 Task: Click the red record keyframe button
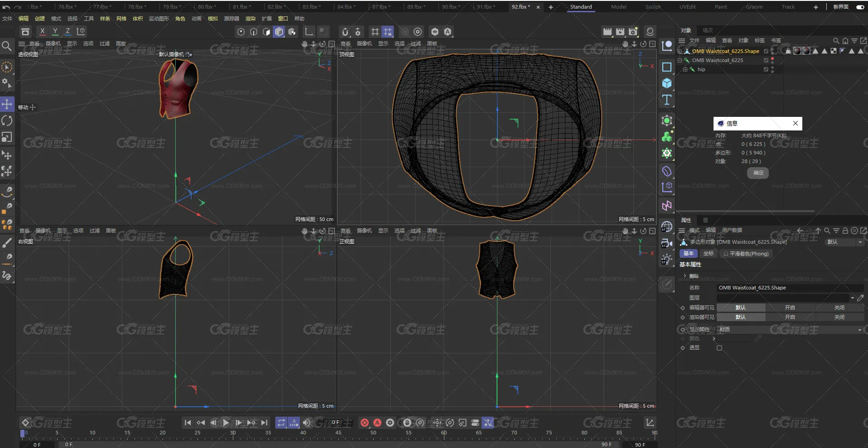(365, 423)
